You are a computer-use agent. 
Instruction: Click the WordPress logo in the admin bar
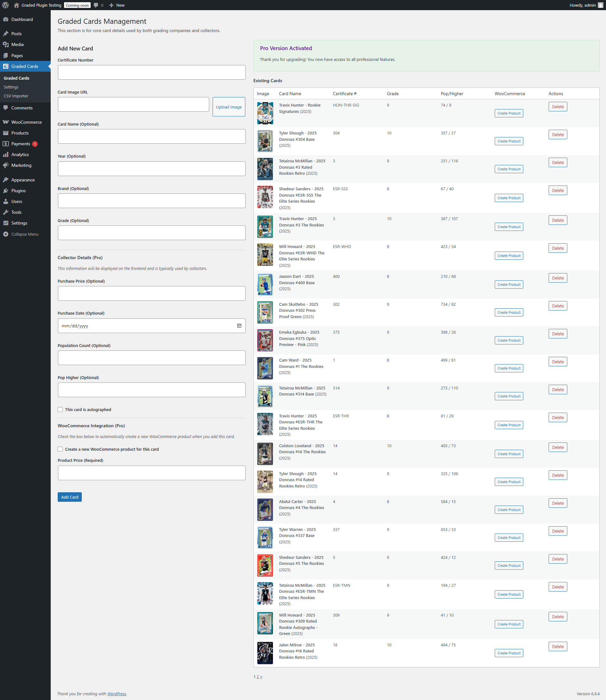pyautogui.click(x=5, y=5)
